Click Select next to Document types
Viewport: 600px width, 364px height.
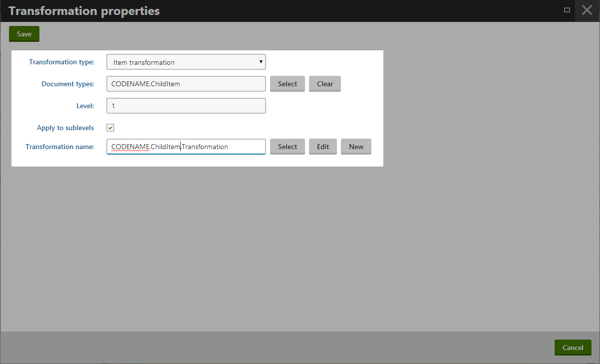tap(288, 84)
